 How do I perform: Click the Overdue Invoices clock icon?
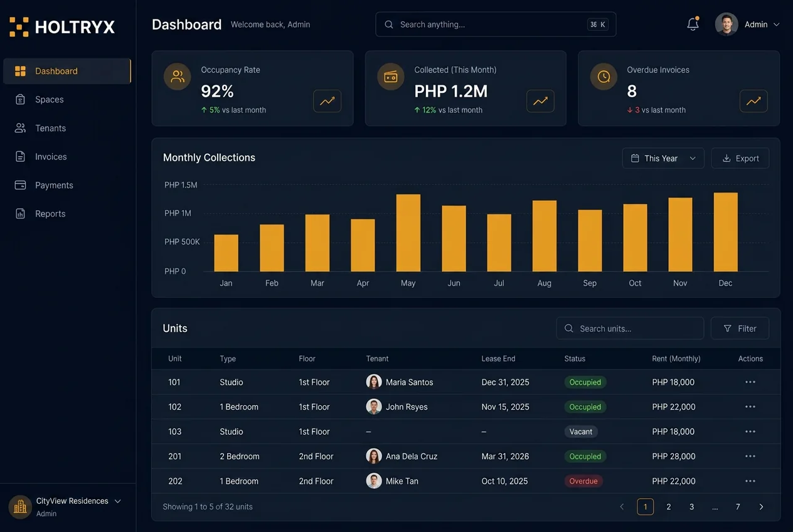pos(604,77)
